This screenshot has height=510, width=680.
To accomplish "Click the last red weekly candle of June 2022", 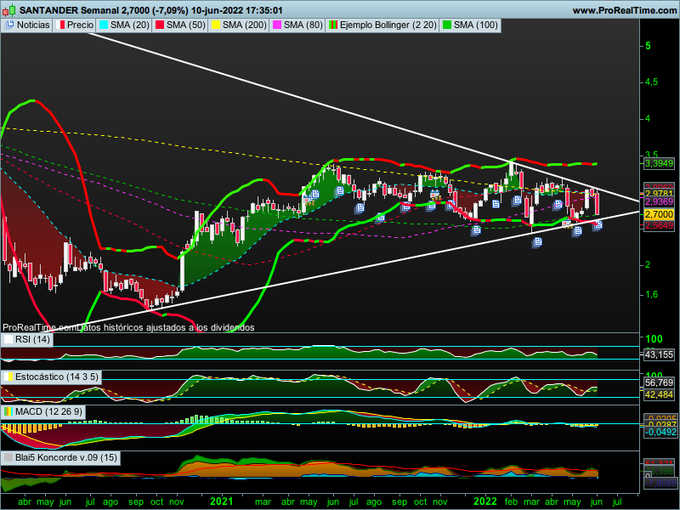I will [597, 203].
